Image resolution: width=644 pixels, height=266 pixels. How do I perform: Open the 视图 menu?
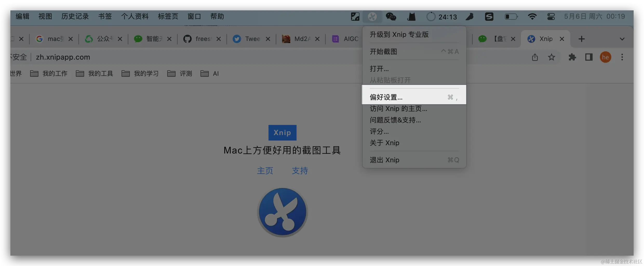(x=45, y=17)
